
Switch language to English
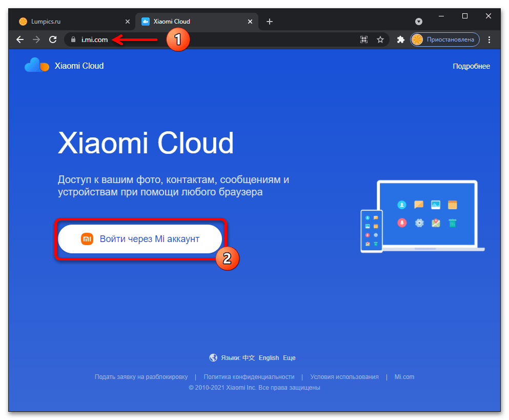pos(269,358)
